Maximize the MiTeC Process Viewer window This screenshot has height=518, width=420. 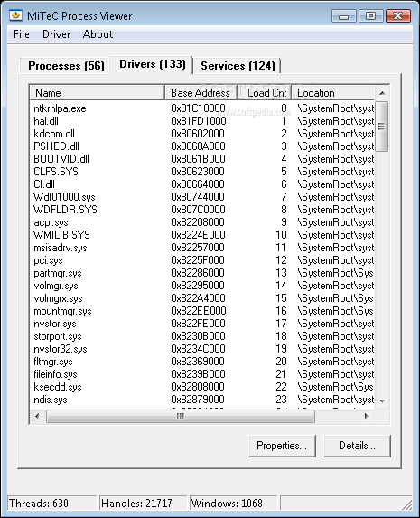[371, 16]
